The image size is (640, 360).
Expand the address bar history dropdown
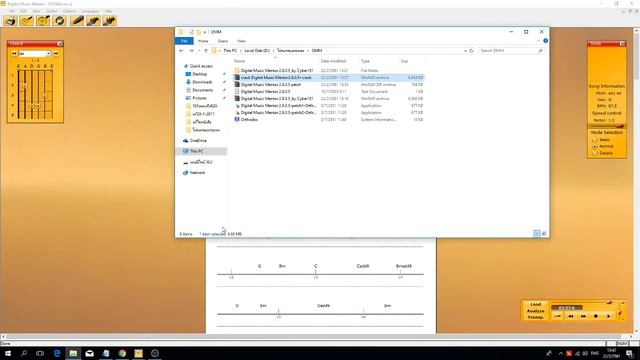[x=465, y=51]
